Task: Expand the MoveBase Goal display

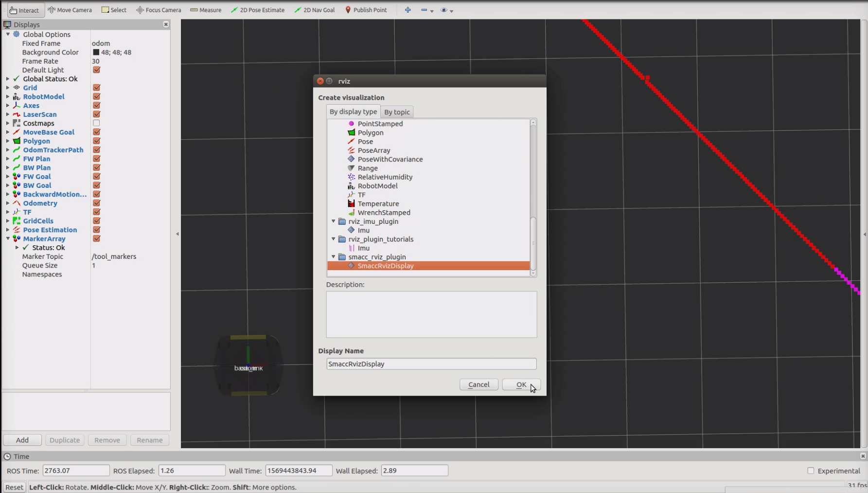Action: (7, 132)
